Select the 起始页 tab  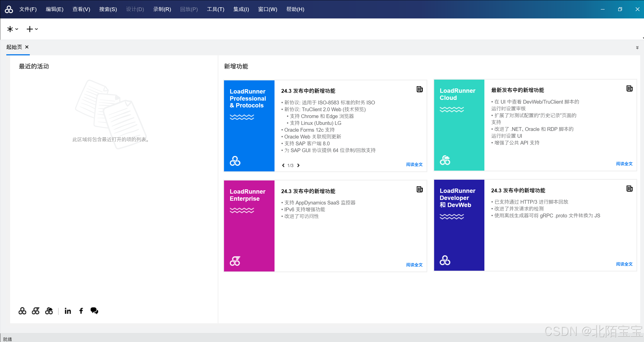14,47
